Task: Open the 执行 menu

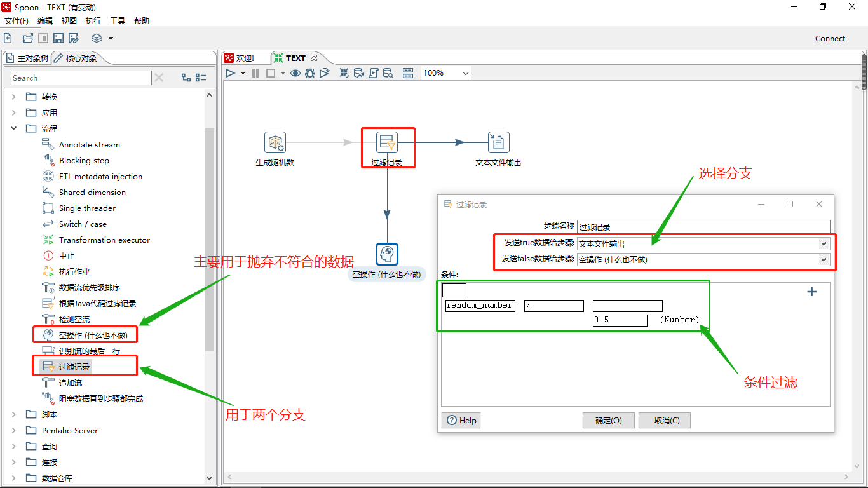Action: click(93, 21)
